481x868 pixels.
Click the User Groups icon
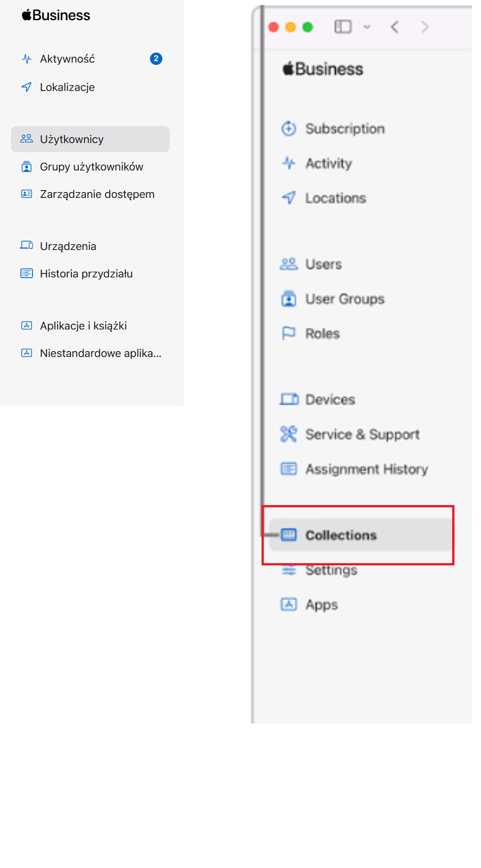289,299
